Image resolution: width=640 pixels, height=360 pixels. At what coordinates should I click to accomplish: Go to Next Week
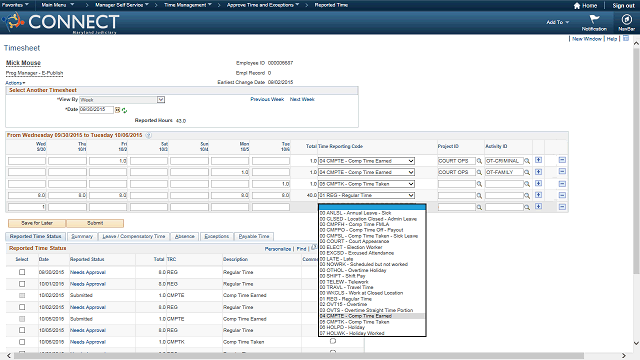[302, 99]
